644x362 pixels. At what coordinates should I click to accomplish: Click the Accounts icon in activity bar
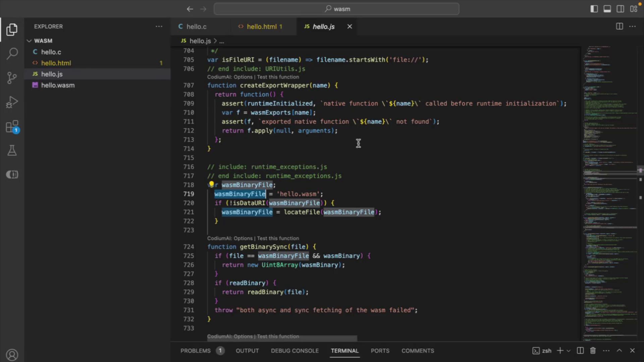tap(12, 355)
